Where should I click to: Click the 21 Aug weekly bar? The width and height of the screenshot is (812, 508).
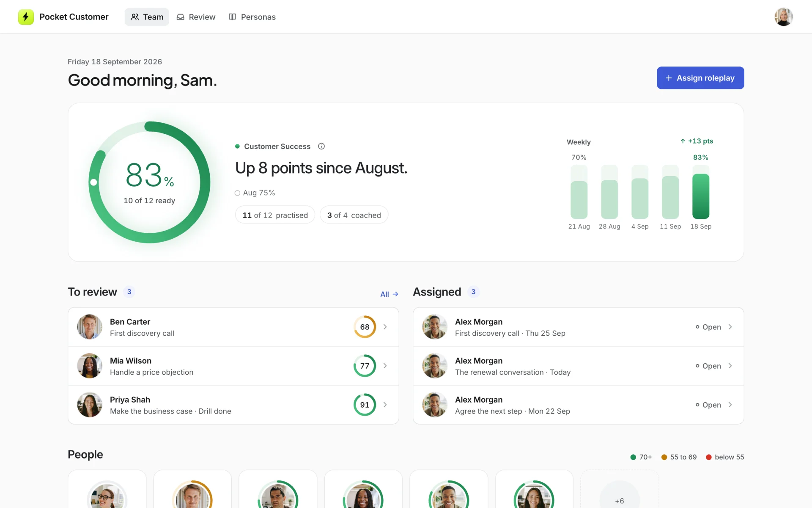(579, 192)
